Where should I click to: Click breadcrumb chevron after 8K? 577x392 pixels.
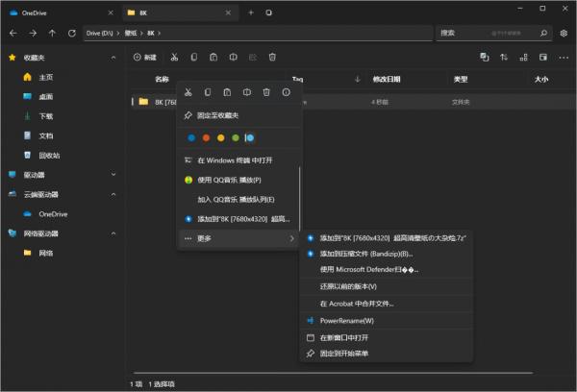click(x=160, y=33)
